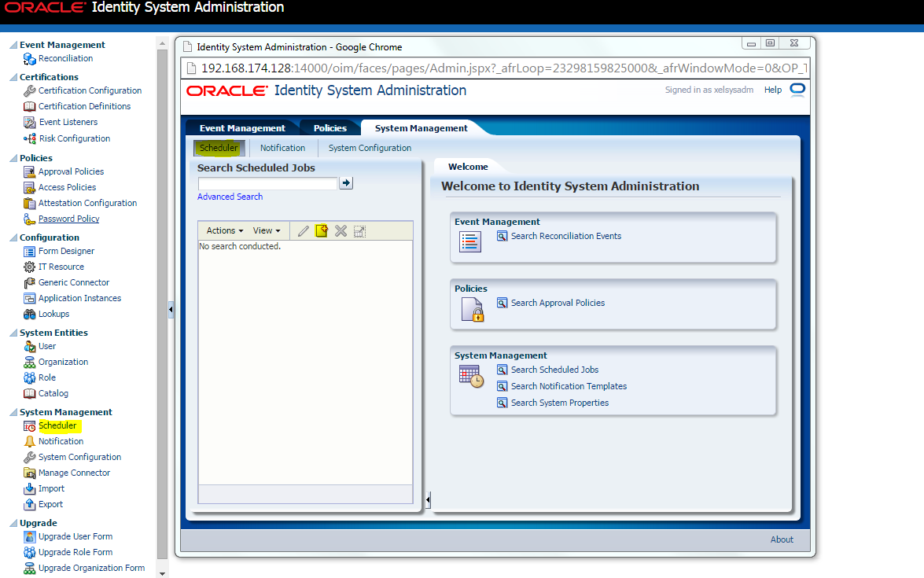Collapse the Upgrade sidebar section
Screen dimensions: 924x578
(13, 523)
